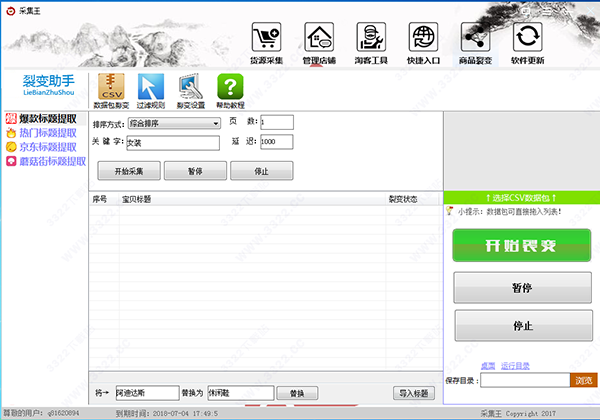Click the 关键字 input containing 女装
This screenshot has width=600, height=420.
[173, 143]
